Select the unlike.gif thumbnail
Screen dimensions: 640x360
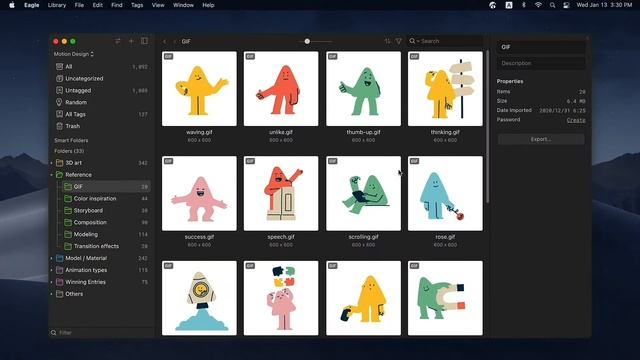click(x=281, y=89)
